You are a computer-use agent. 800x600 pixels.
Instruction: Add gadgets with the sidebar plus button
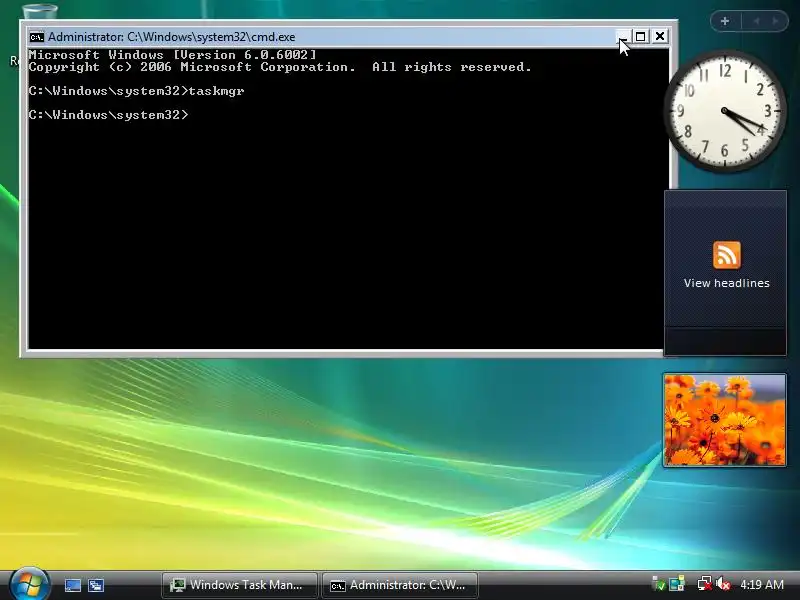pos(725,21)
